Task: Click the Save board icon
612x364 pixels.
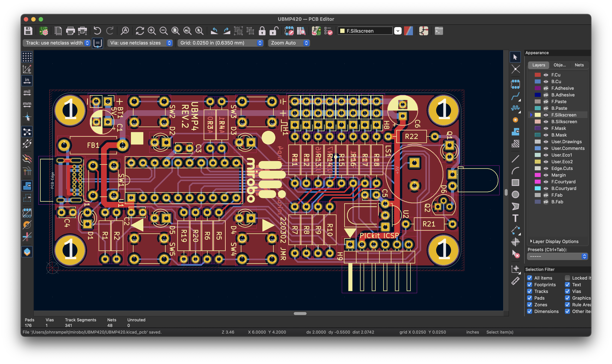Action: point(28,31)
